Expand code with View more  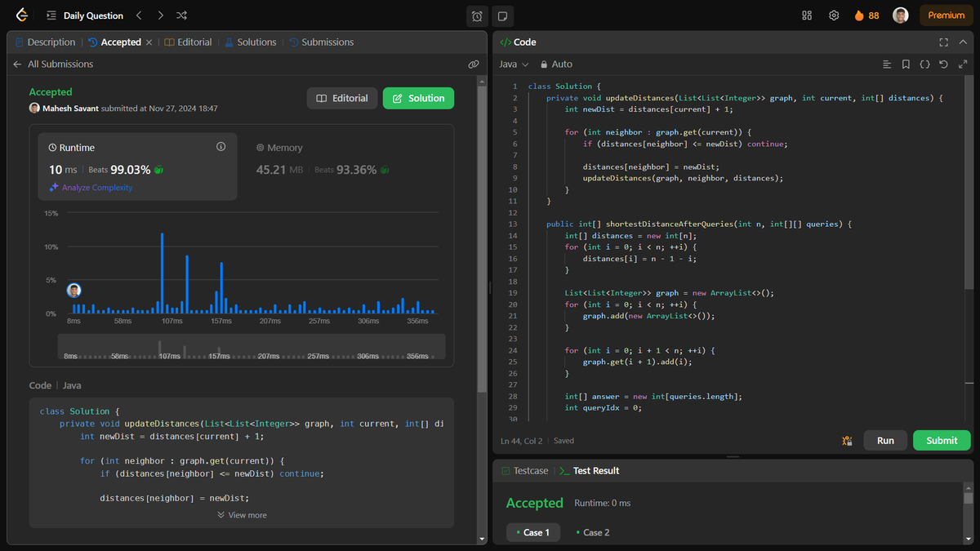coord(242,515)
